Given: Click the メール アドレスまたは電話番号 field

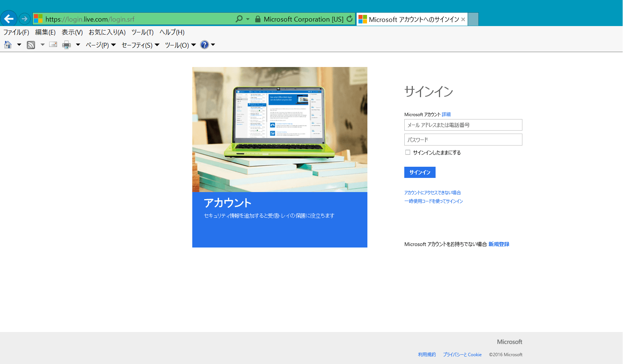Looking at the screenshot, I should coord(463,125).
